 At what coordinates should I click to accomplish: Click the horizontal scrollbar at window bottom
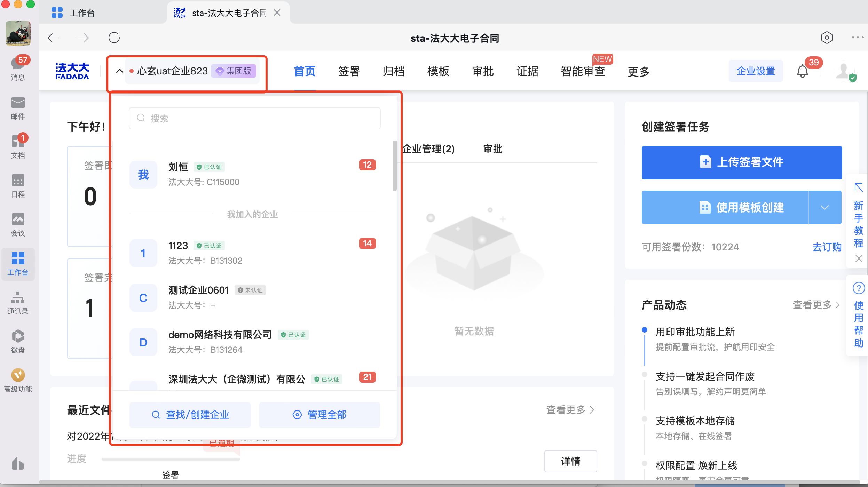click(449, 482)
